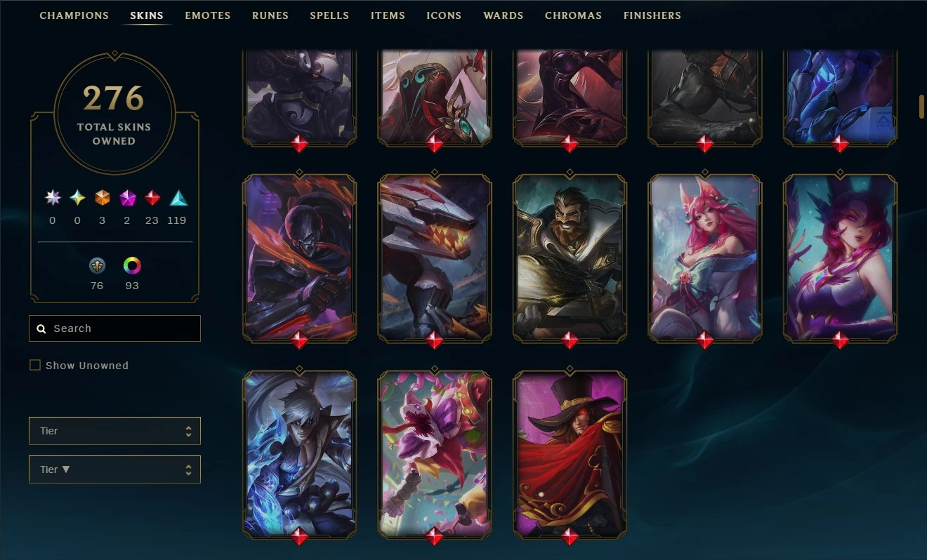The width and height of the screenshot is (927, 560).
Task: Open the first Tier filter dropdown
Action: click(x=114, y=431)
